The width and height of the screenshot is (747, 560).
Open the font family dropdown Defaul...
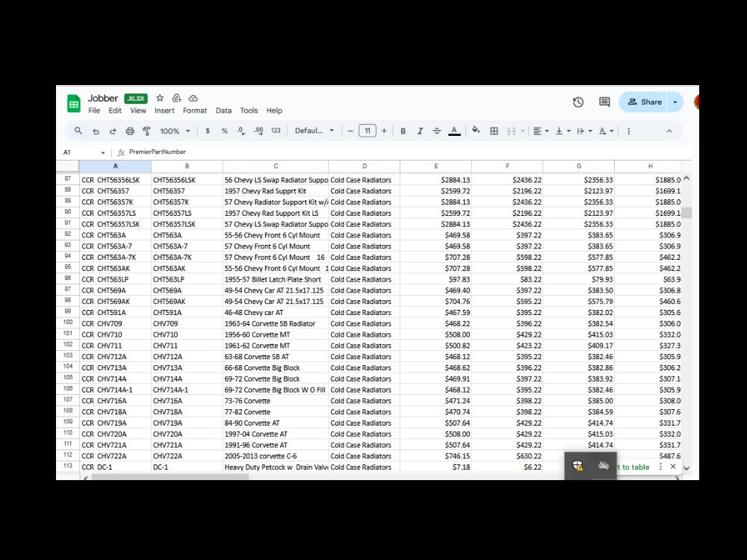314,131
